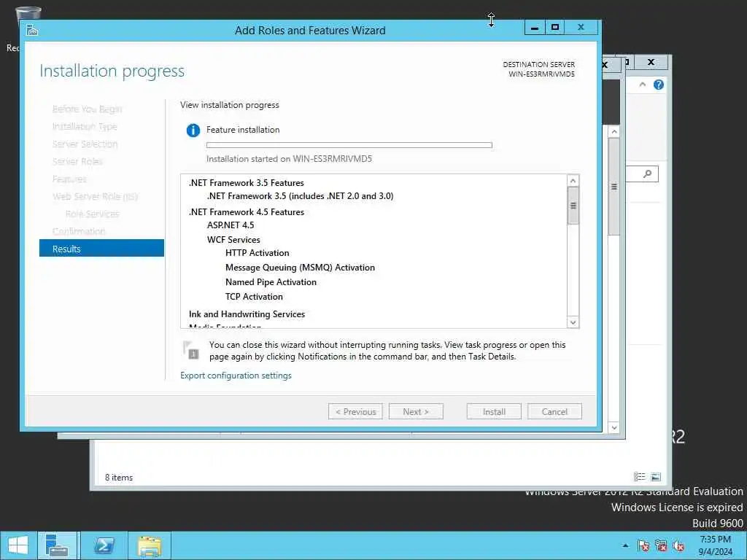747x560 pixels.
Task: Click Message Queuing (MSMQ) Activation entry
Action: tap(300, 268)
